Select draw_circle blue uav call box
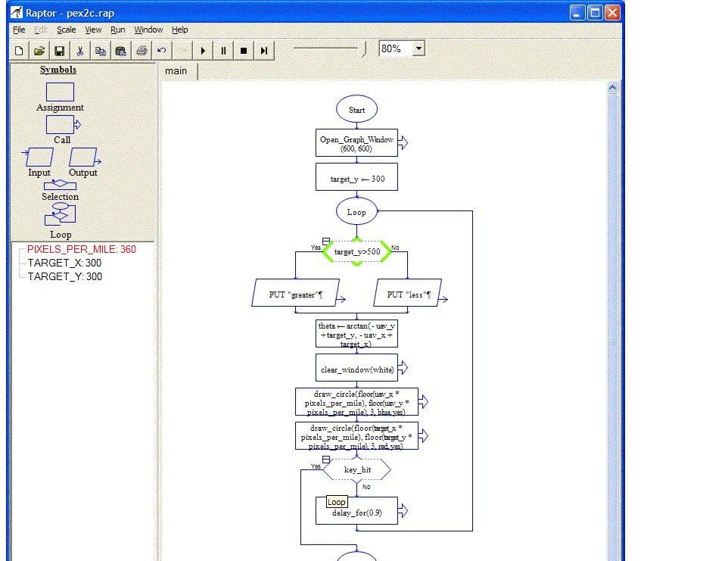Screen dimensions: 728x561 (356, 402)
